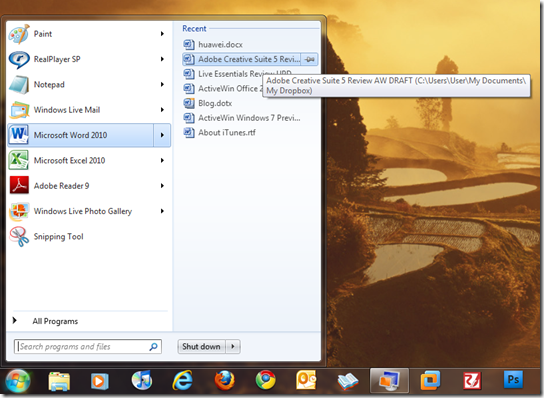Select the active monitors taskbar icon
544x398 pixels.
pyautogui.click(x=389, y=381)
